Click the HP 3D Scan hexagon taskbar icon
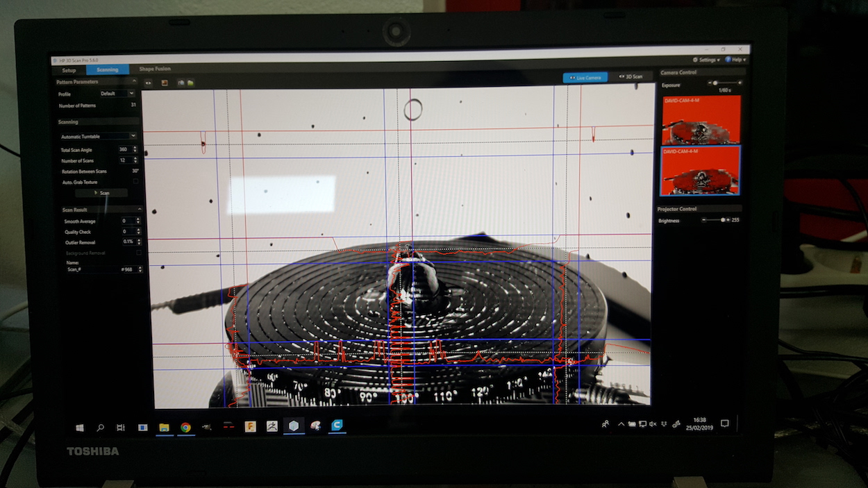This screenshot has width=868, height=488. click(294, 426)
